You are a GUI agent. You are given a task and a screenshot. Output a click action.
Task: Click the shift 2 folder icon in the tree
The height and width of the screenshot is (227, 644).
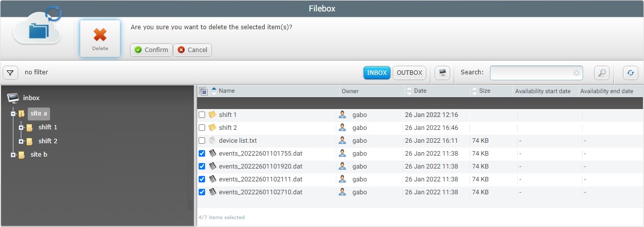(x=29, y=141)
